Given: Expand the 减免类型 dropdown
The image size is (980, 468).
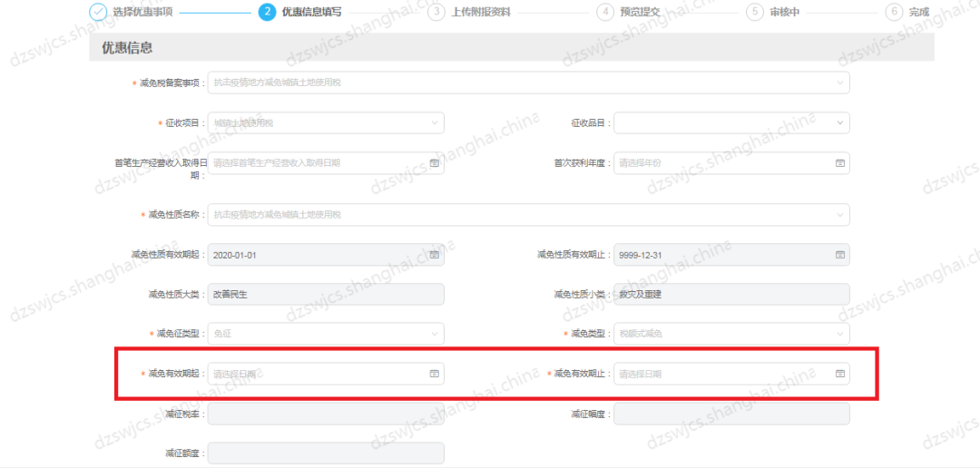Looking at the screenshot, I should tap(839, 334).
